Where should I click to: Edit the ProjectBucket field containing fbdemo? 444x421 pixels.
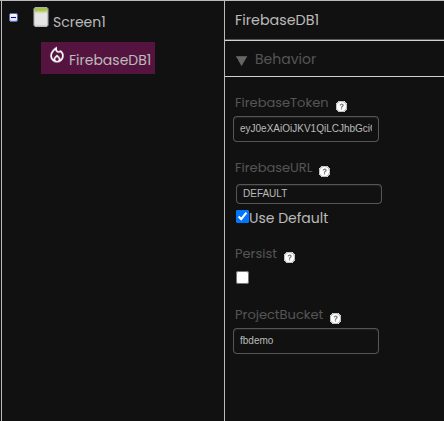[x=306, y=341]
